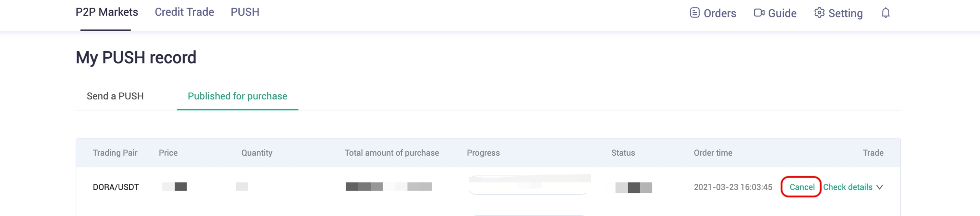Expand the Check details chevron arrow
Image resolution: width=980 pixels, height=216 pixels.
click(x=880, y=187)
